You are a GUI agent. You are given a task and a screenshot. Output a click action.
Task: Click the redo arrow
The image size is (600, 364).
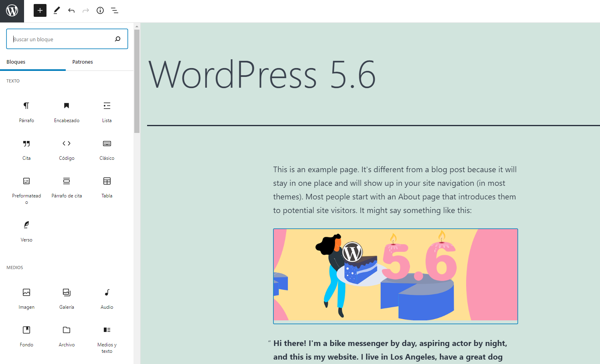point(86,10)
